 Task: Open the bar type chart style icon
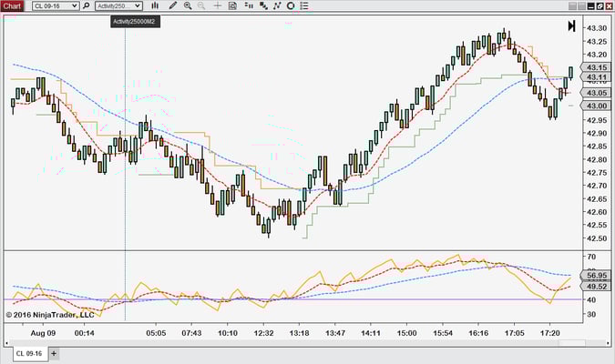click(x=157, y=5)
